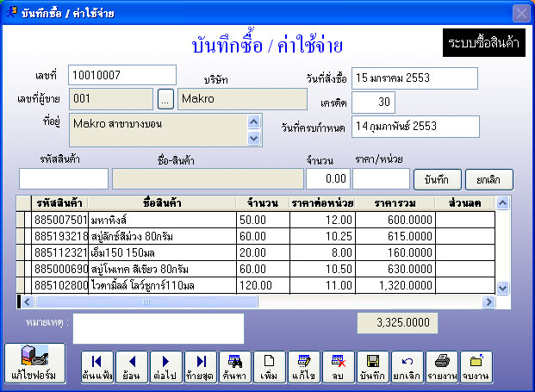535x392 pixels.
Task: Click order date field 15 มกราคม 2553
Action: coord(414,78)
